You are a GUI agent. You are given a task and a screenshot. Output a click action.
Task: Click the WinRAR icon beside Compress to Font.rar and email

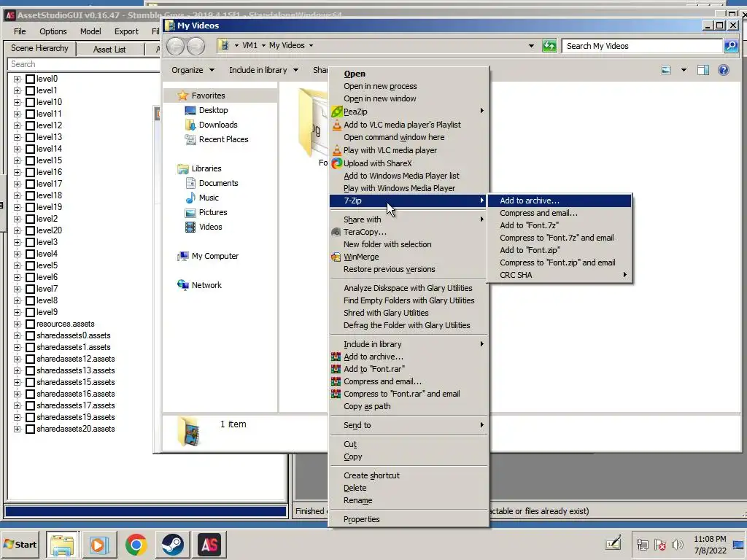336,394
